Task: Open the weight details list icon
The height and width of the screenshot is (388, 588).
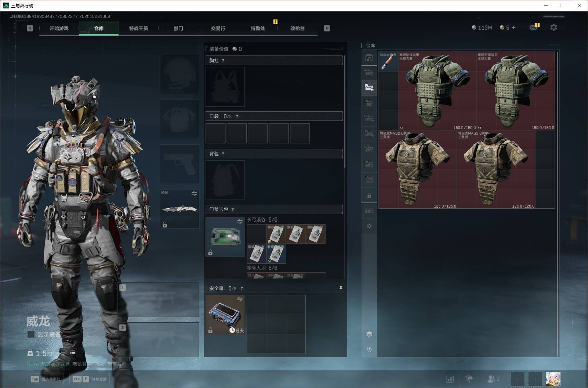Action: click(73, 352)
